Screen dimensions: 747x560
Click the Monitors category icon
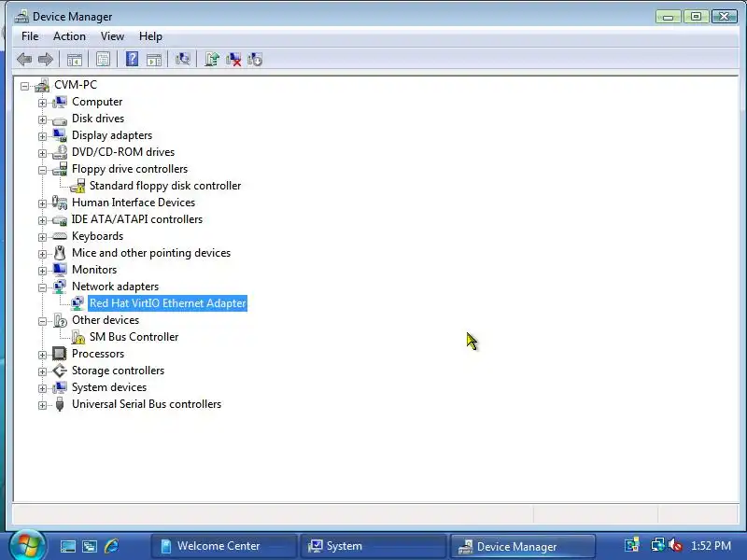60,270
